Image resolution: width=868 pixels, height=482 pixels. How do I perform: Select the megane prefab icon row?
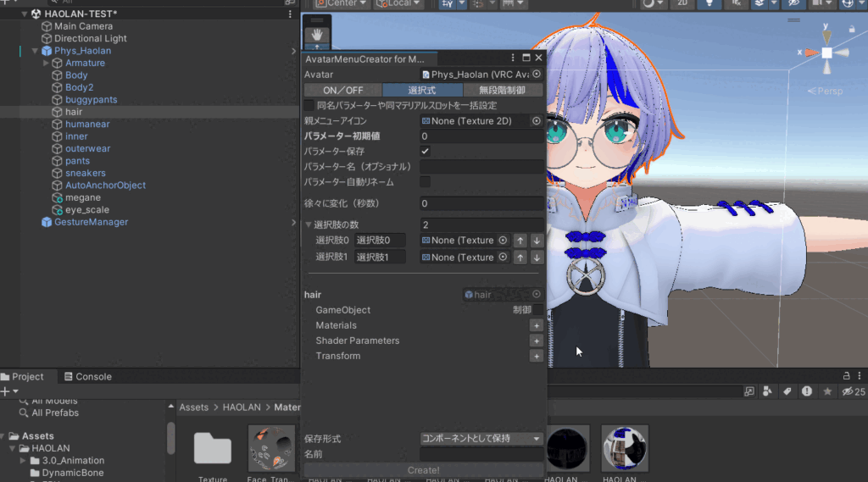pyautogui.click(x=57, y=197)
